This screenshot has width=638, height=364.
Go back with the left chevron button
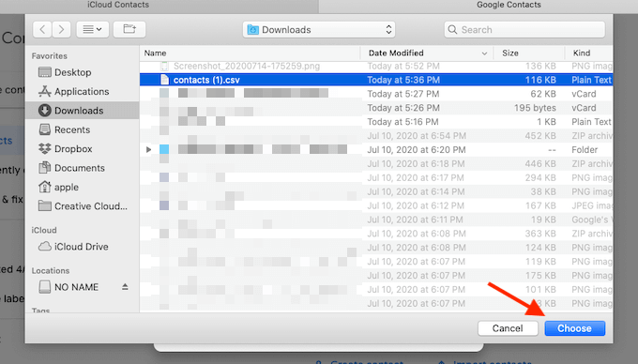pos(42,29)
